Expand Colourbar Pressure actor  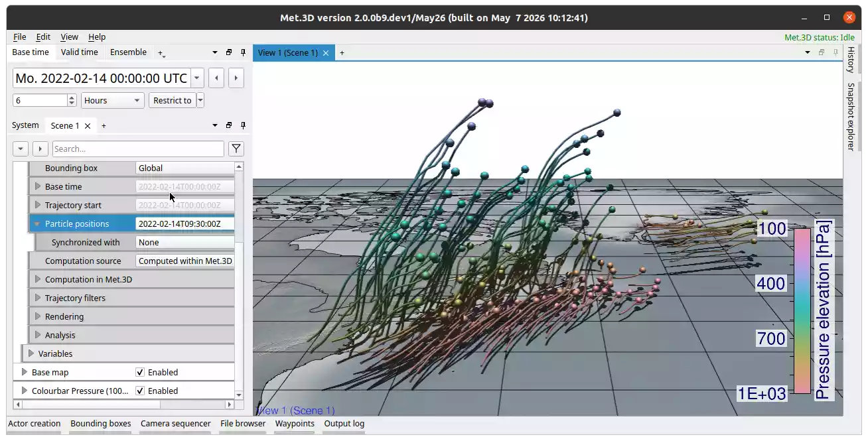[x=25, y=391]
